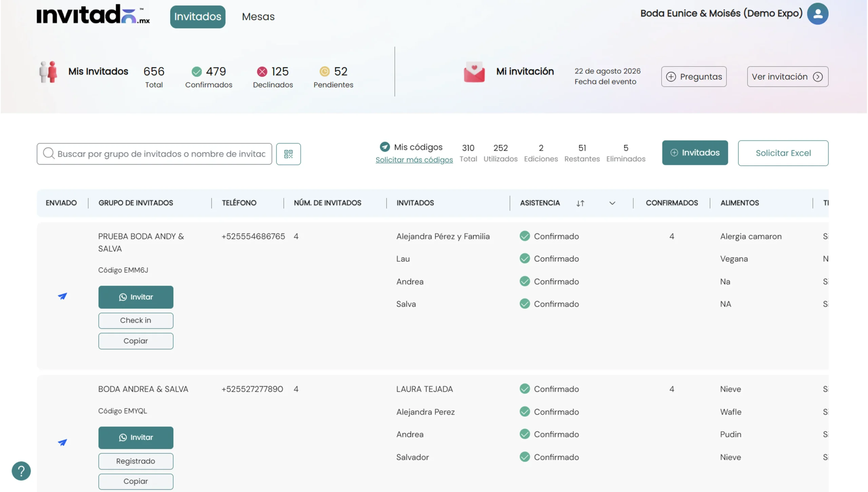This screenshot has width=868, height=492.
Task: Switch to the Mesas tab
Action: 258,17
